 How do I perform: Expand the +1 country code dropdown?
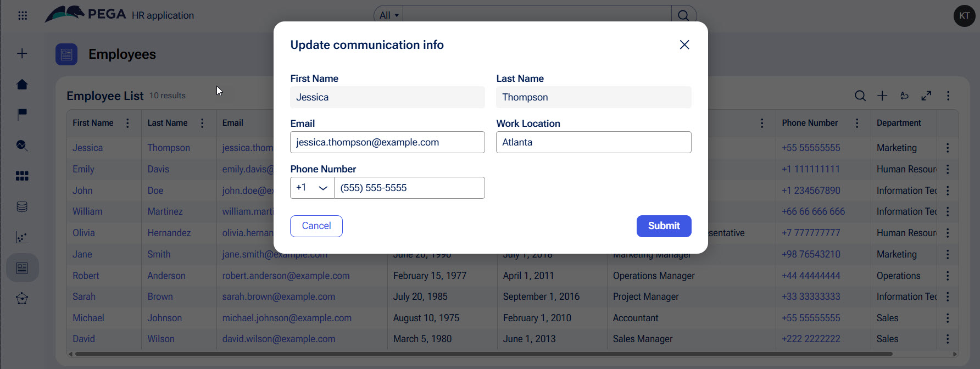click(312, 188)
